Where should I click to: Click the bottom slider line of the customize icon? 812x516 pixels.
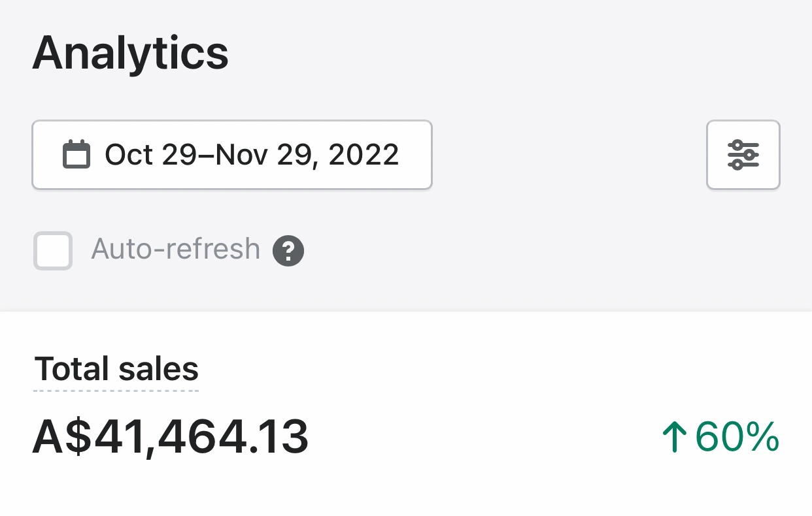click(743, 165)
